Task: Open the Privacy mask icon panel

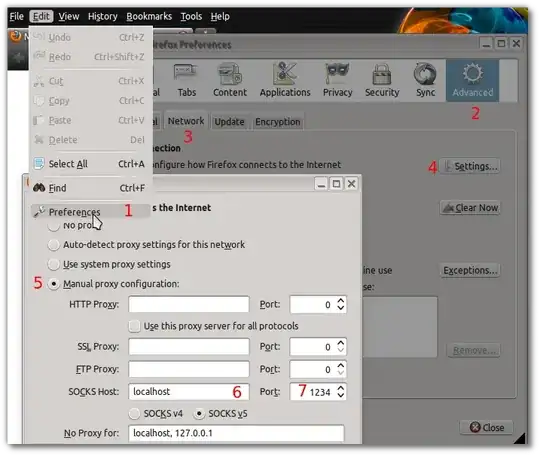Action: coord(338,80)
